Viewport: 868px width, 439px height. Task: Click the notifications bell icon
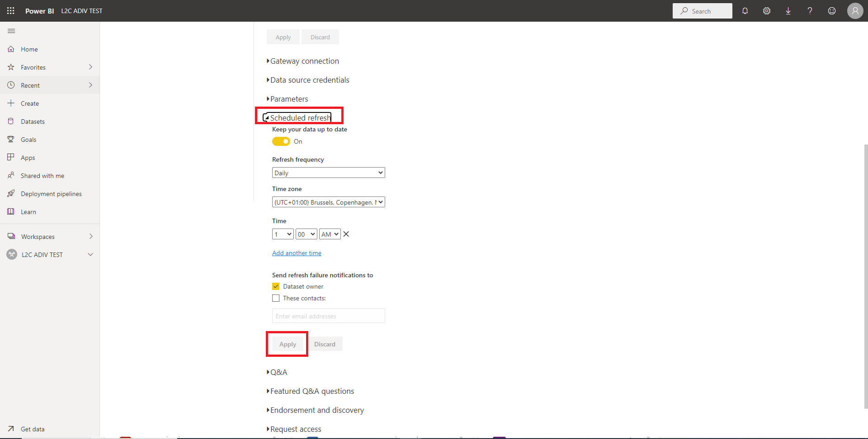[x=745, y=11]
